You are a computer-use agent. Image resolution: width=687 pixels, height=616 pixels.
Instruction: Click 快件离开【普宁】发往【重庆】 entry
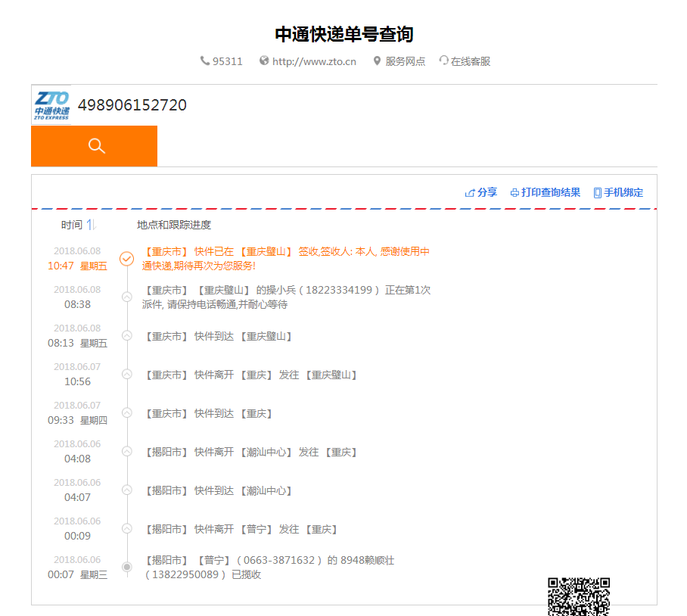(x=241, y=529)
